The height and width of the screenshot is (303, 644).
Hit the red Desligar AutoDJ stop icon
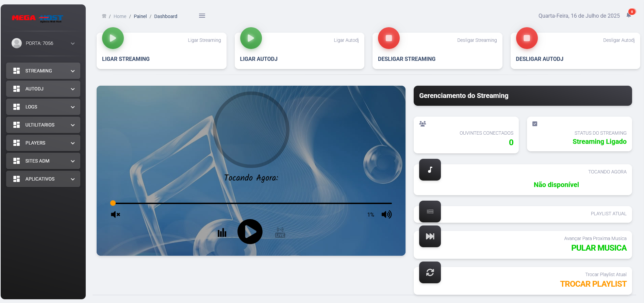pyautogui.click(x=527, y=38)
